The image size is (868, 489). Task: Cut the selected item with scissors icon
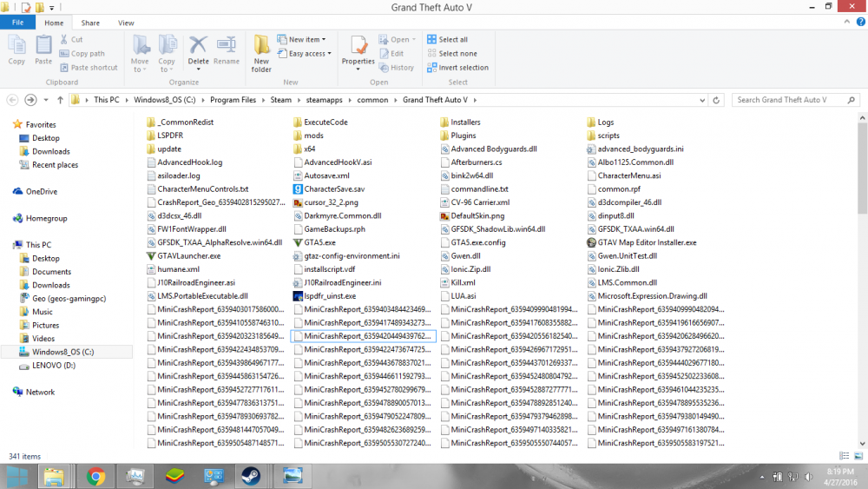point(71,39)
